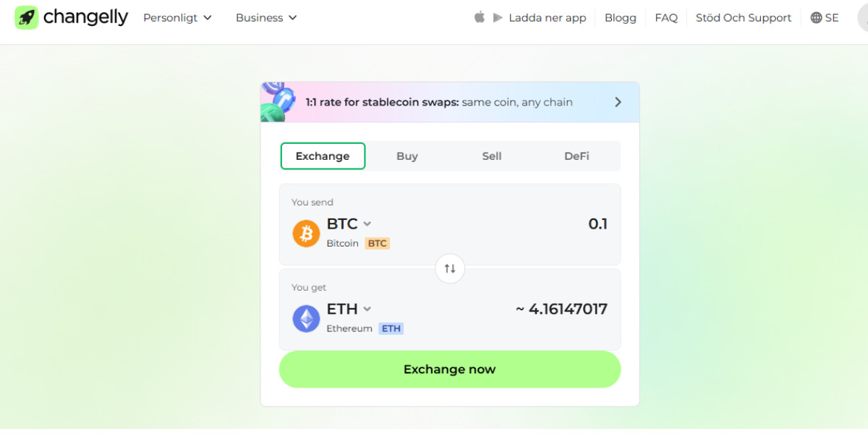868x434 pixels.
Task: Open the ETH currency selector
Action: (349, 309)
